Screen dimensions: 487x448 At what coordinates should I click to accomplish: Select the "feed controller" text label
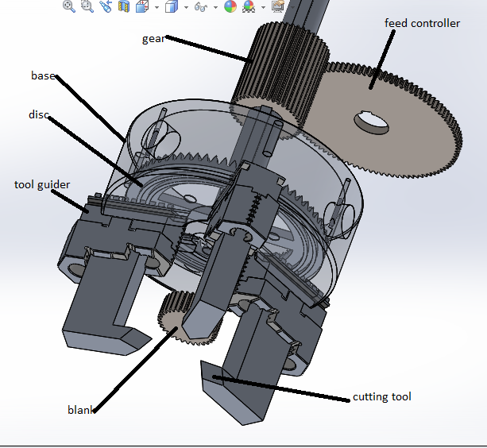[x=422, y=23]
